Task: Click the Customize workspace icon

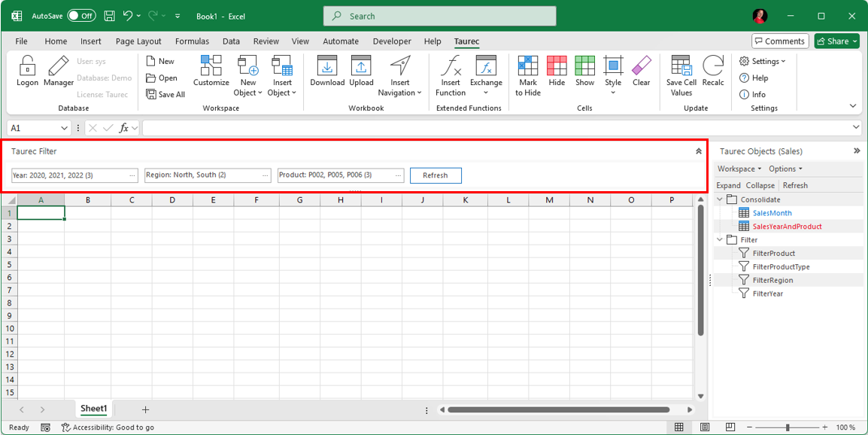Action: click(211, 65)
